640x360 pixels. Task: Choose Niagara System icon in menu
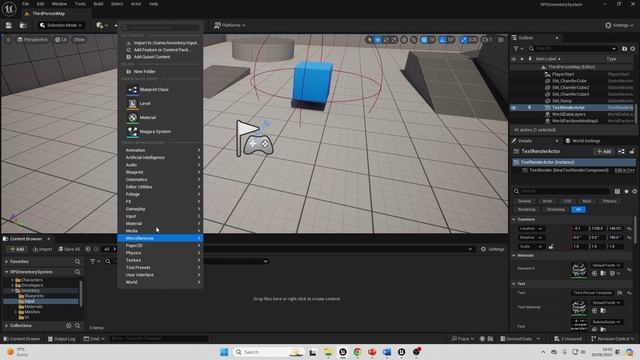point(132,131)
